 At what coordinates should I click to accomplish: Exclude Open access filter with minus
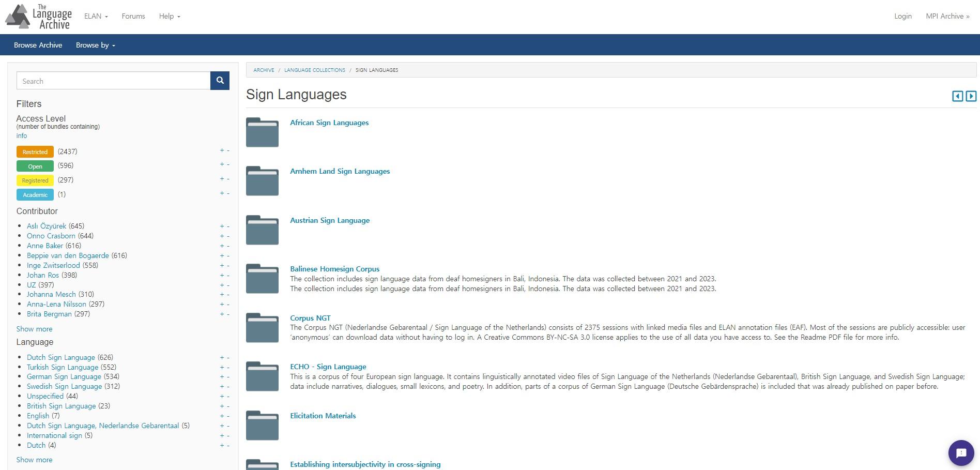tap(228, 164)
